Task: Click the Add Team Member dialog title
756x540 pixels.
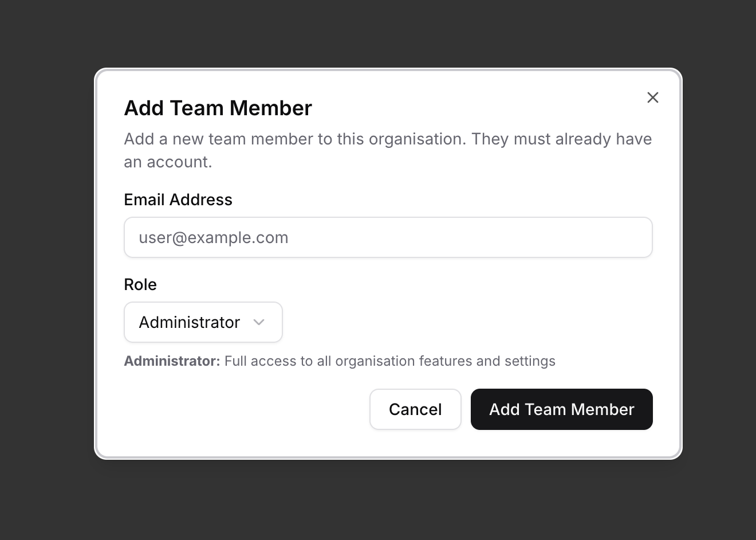Action: [x=218, y=108]
